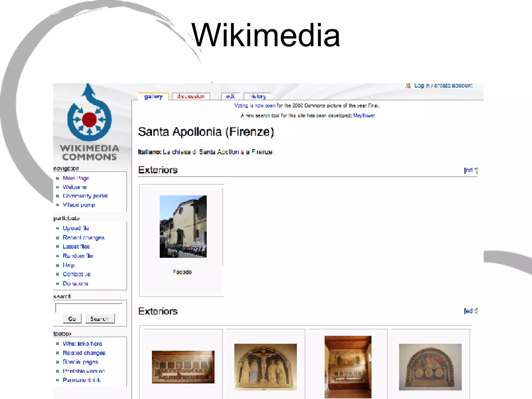Open the edit tab

pyautogui.click(x=231, y=96)
